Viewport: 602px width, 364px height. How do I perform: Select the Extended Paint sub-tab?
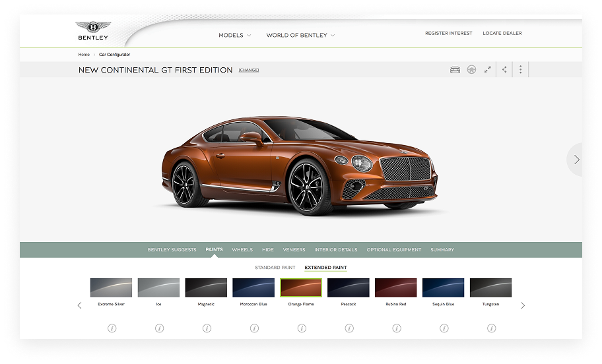325,267
